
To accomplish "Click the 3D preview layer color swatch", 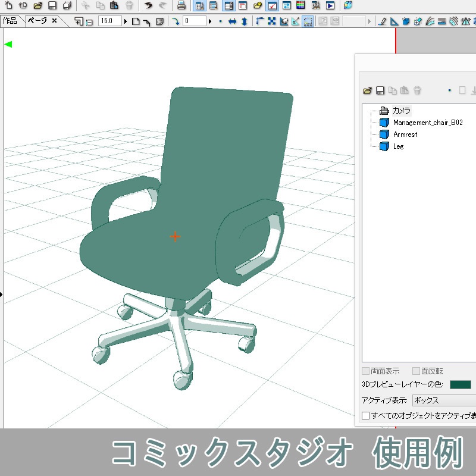I will click(459, 384).
